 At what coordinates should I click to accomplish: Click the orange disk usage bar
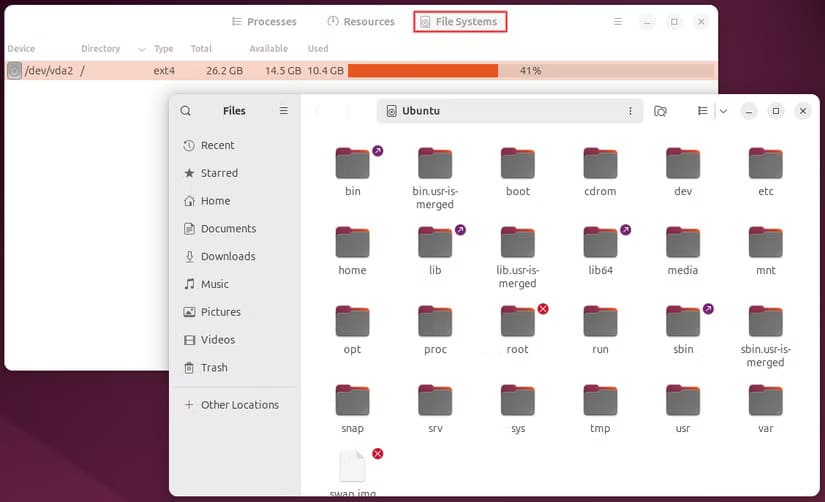423,71
